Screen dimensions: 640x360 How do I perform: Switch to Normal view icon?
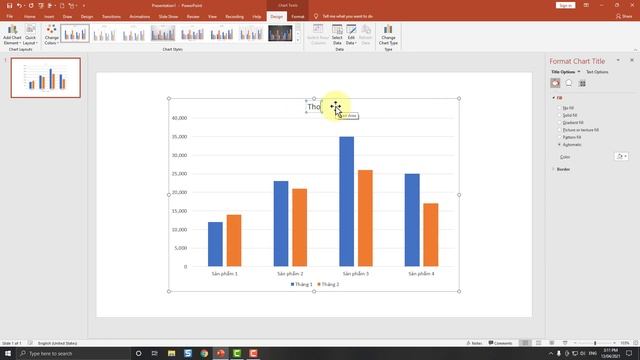point(525,343)
